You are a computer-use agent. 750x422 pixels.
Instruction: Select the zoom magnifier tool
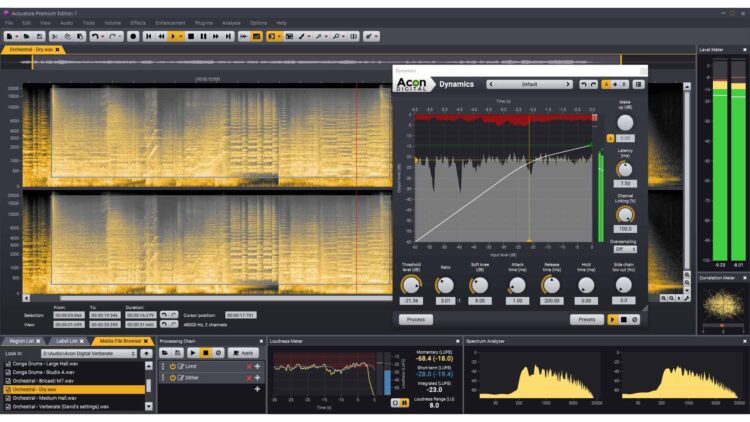[336, 36]
